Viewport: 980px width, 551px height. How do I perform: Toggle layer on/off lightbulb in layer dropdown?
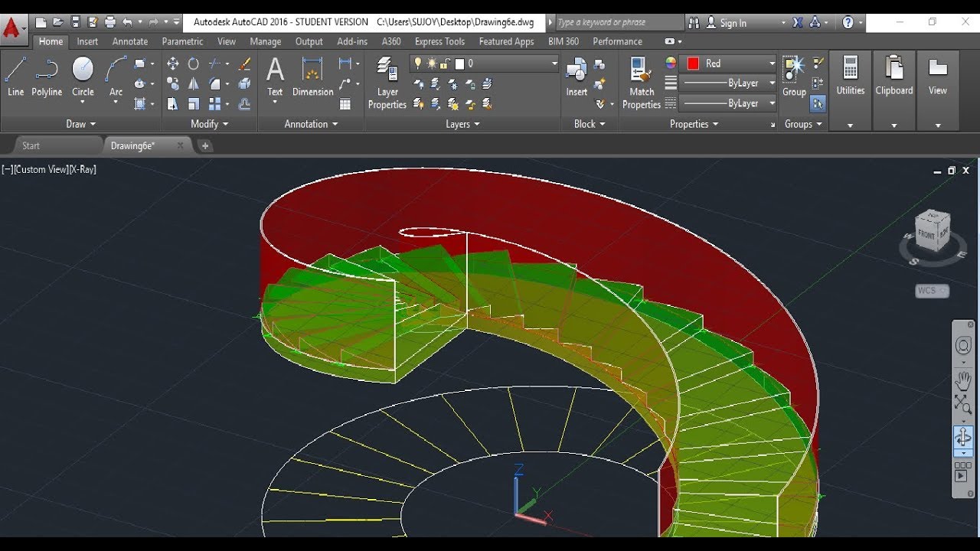tap(418, 64)
